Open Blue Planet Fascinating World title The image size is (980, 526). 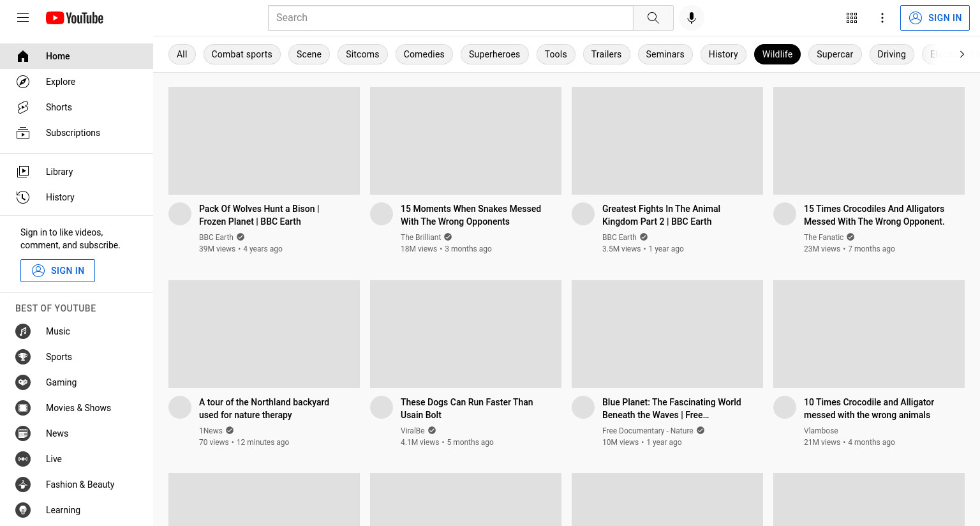(672, 409)
